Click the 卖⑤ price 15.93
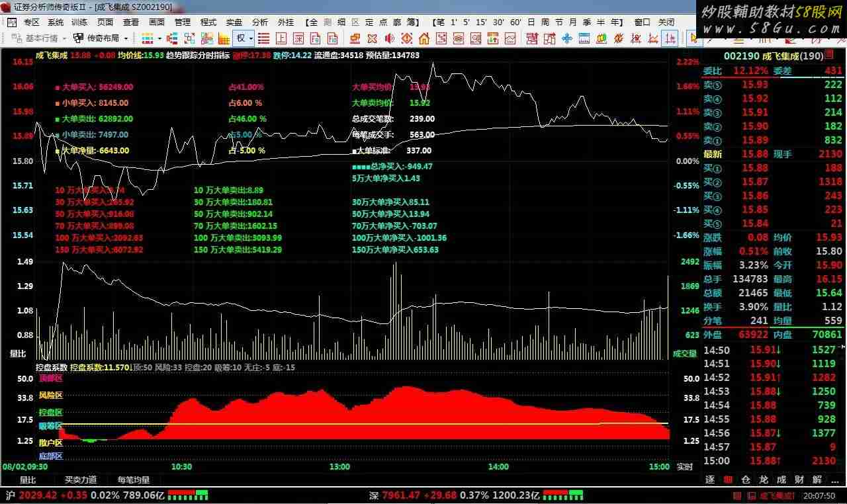 tap(755, 85)
